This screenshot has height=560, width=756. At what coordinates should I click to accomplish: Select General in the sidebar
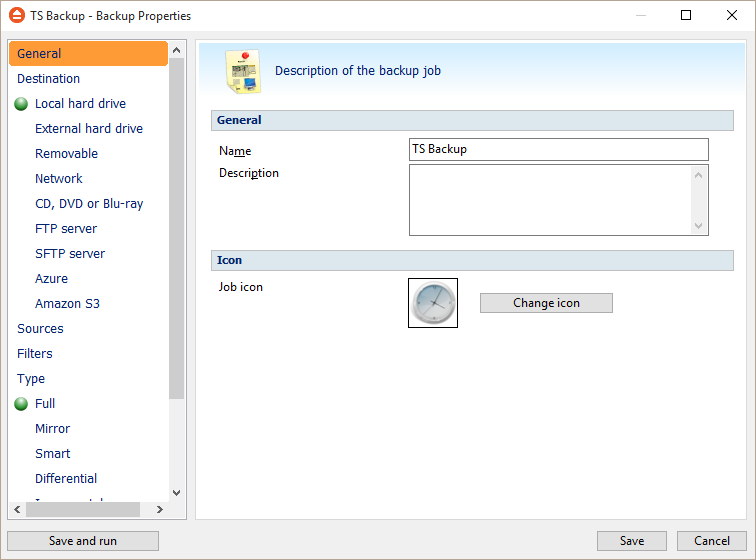coord(88,54)
